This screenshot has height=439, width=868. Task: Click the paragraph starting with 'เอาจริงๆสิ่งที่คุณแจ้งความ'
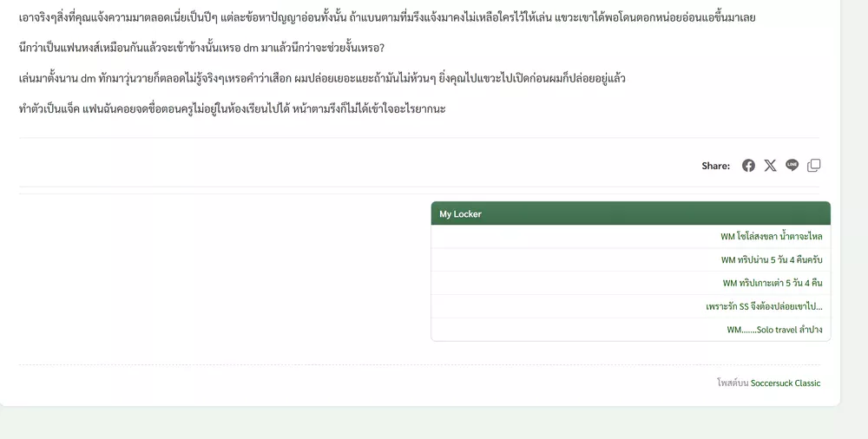386,17
